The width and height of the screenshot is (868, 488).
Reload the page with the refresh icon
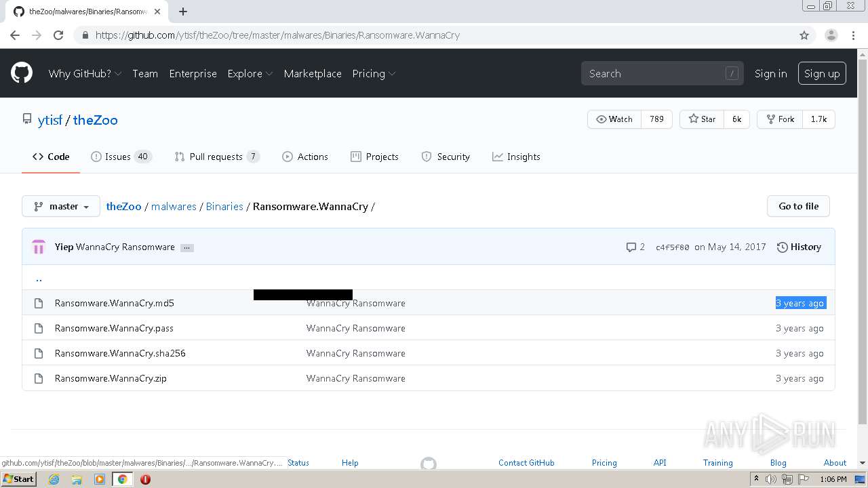pos(58,35)
